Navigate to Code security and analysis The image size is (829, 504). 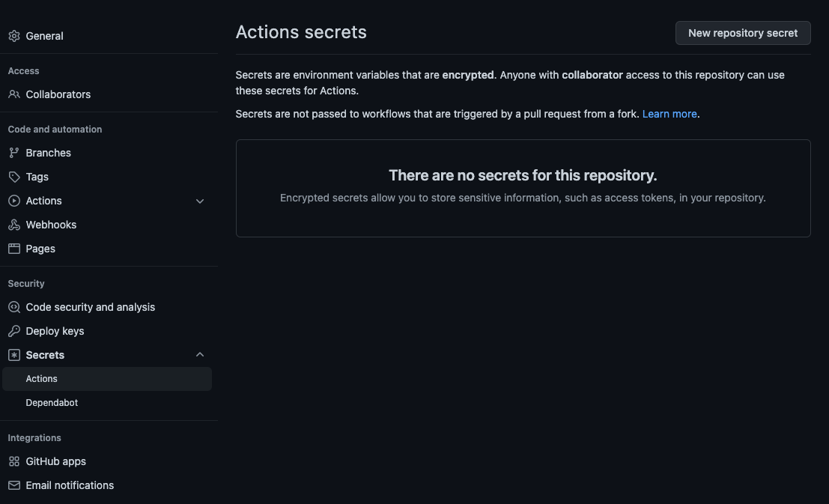click(90, 307)
